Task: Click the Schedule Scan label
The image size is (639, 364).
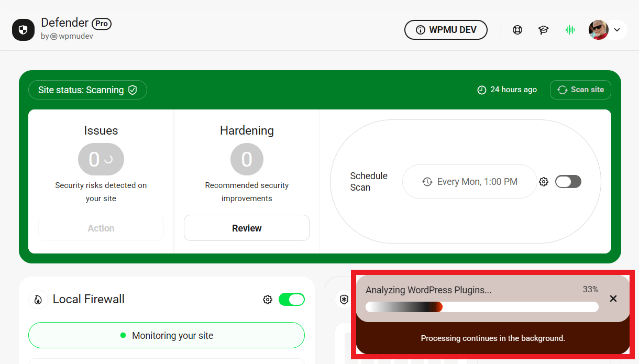Action: coord(369,182)
